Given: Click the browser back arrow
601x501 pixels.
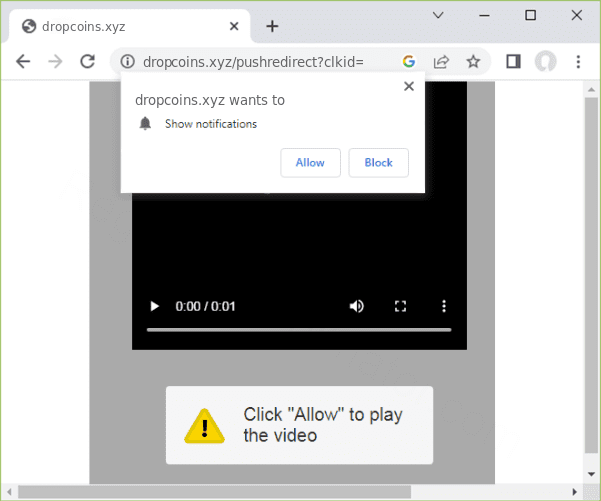Looking at the screenshot, I should pos(23,62).
